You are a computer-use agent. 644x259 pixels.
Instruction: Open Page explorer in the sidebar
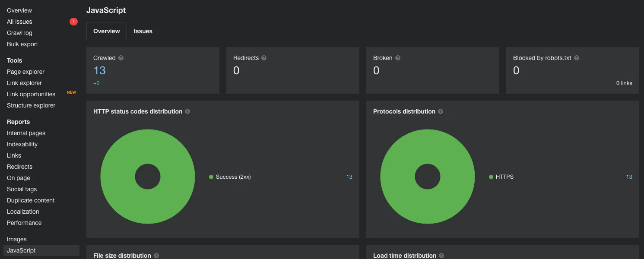(x=26, y=72)
